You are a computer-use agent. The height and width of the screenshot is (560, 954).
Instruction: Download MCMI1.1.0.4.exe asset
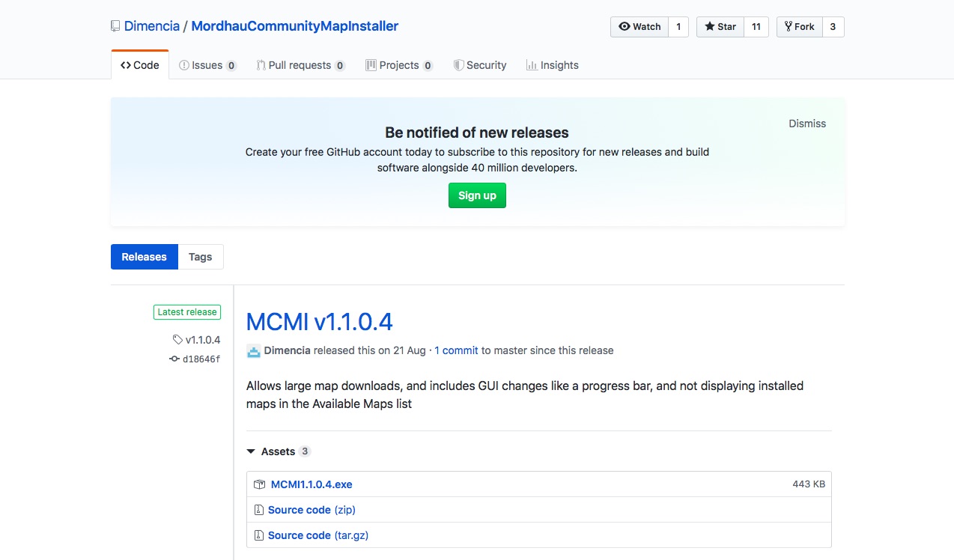[x=312, y=484]
